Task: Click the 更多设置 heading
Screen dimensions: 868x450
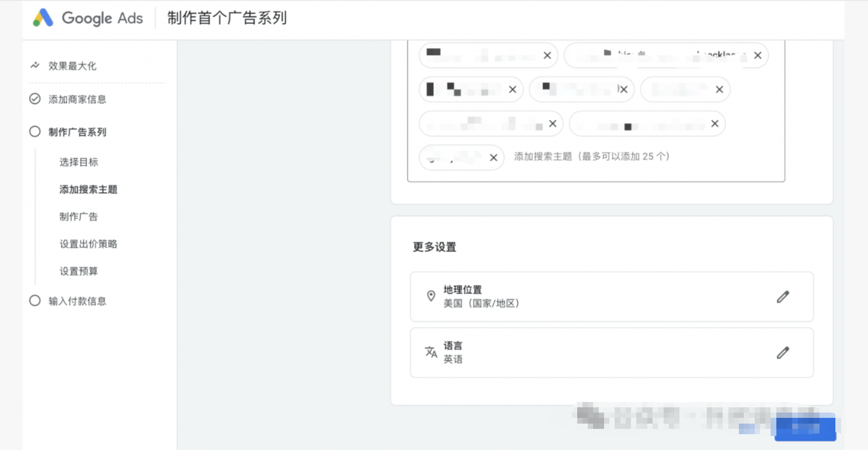Action: 434,247
